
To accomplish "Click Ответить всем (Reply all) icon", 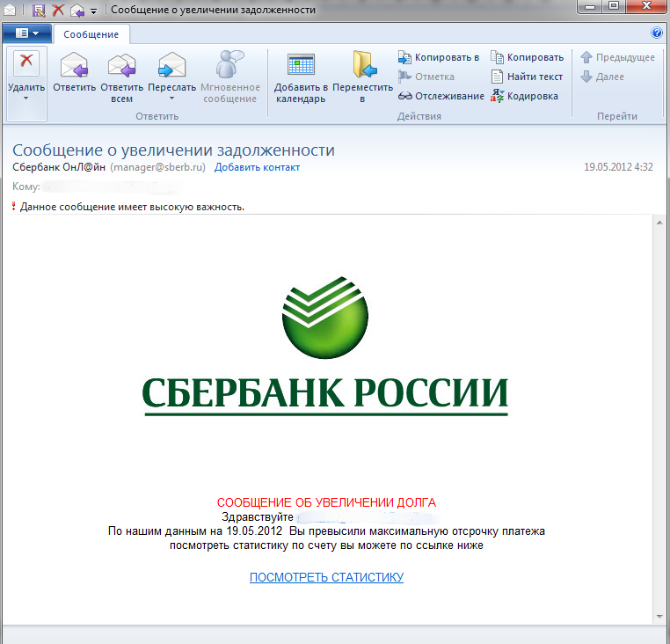I will [x=122, y=65].
